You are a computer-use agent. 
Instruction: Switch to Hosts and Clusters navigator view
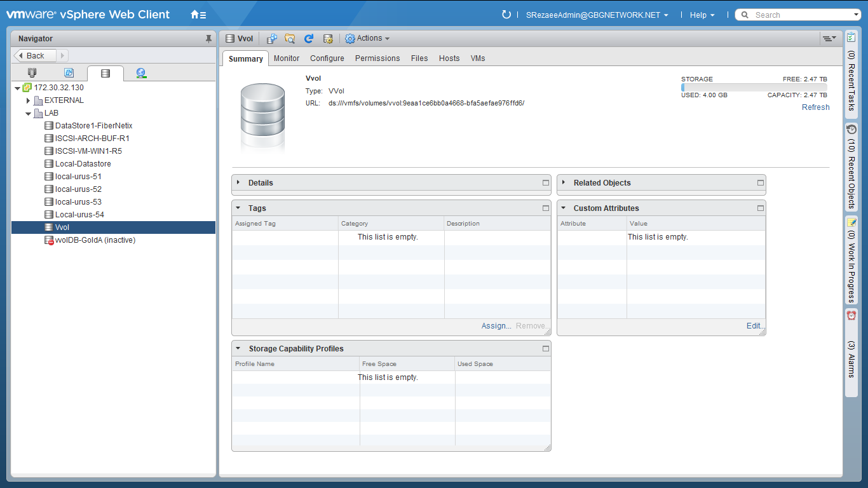(32, 73)
